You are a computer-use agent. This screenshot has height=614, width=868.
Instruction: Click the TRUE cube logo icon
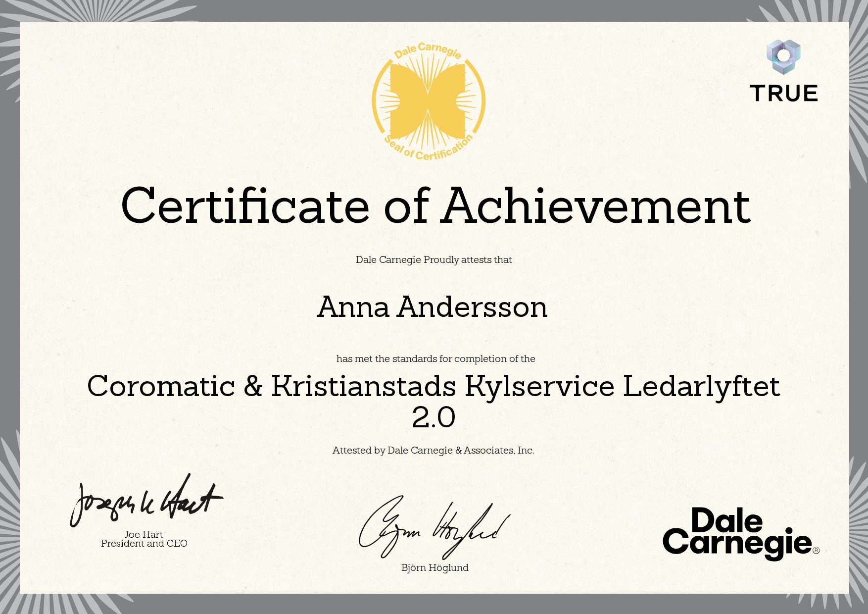pos(783,56)
